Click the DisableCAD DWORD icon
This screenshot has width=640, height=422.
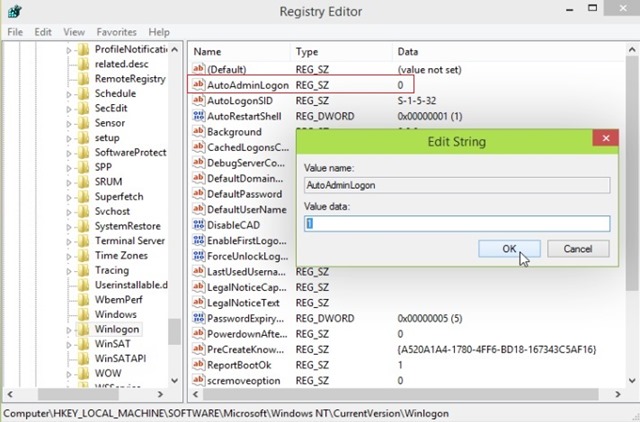click(x=198, y=224)
